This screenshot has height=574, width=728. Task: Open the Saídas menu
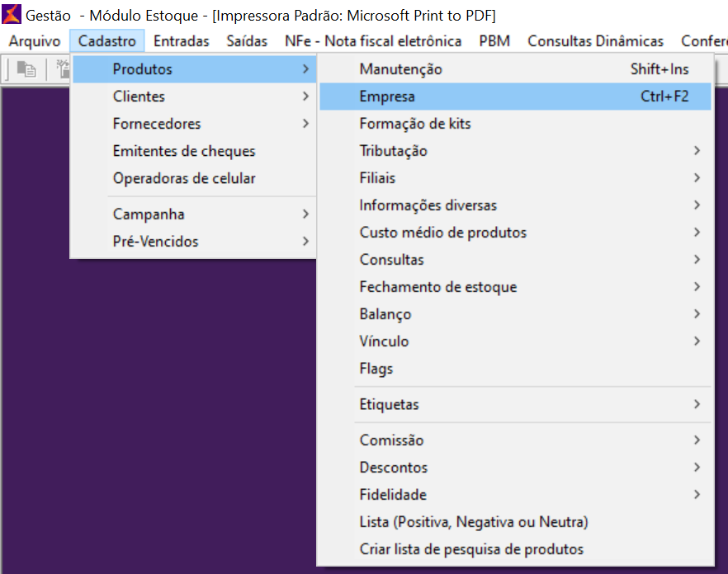[247, 41]
